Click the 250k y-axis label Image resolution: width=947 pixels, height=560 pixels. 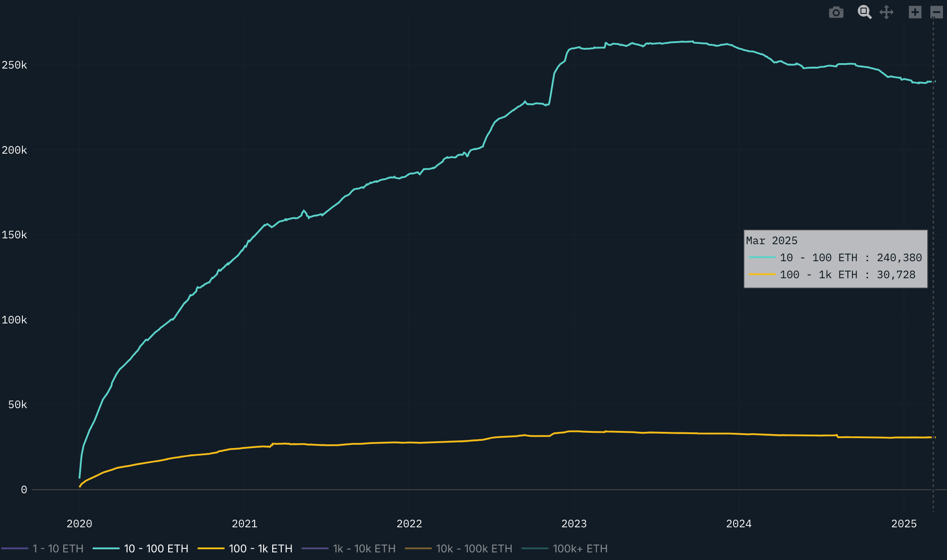[14, 65]
